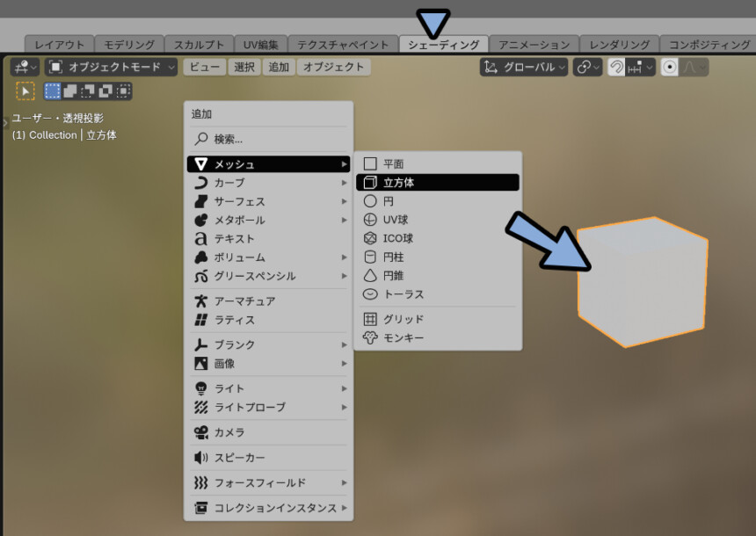Add a UV球 sphere mesh
Screen dimensions: 756x536
click(x=438, y=221)
